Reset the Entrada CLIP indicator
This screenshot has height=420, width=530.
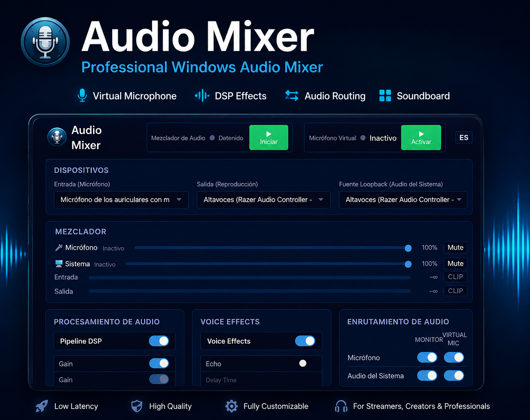[455, 277]
